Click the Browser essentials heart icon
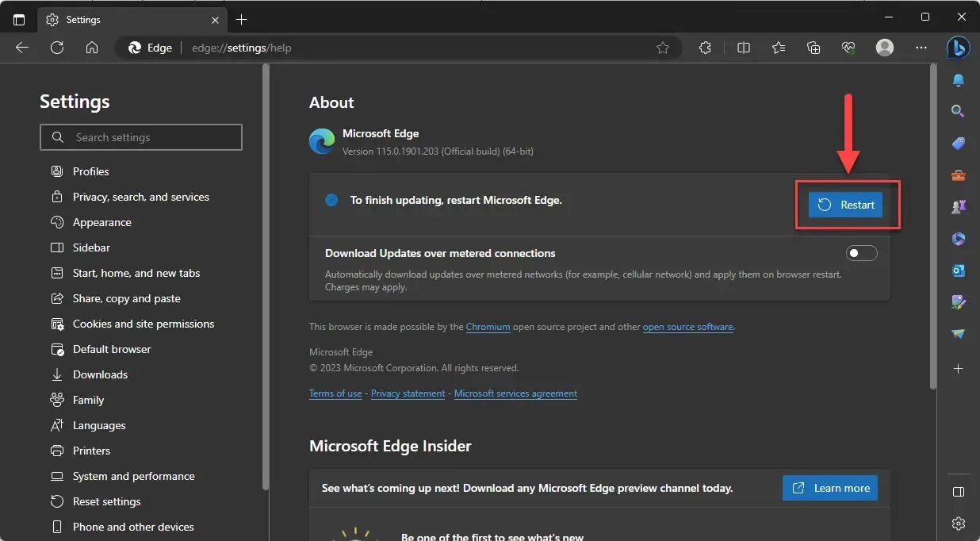The width and height of the screenshot is (980, 541). pos(848,48)
